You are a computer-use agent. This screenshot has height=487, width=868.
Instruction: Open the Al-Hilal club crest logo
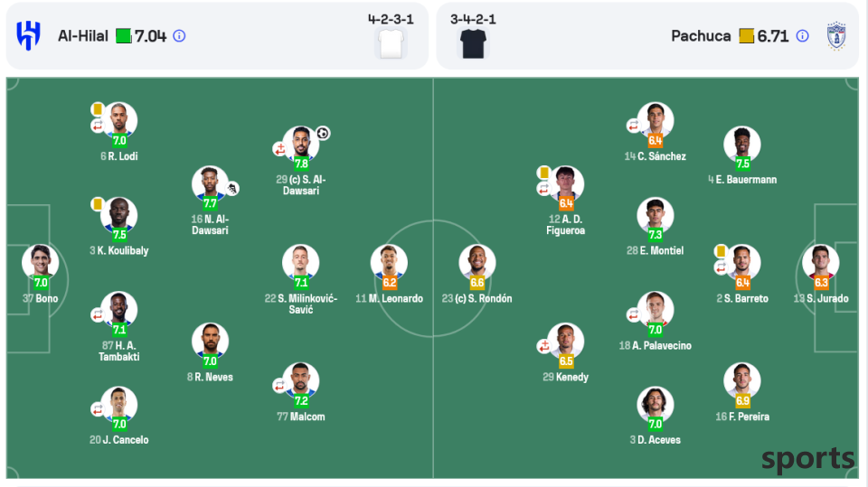coord(28,35)
